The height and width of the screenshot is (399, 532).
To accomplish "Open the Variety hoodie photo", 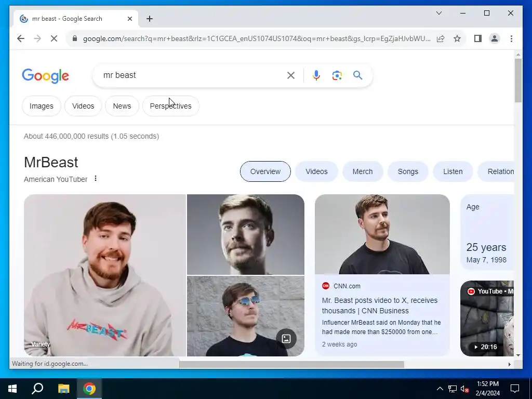I will click(105, 275).
